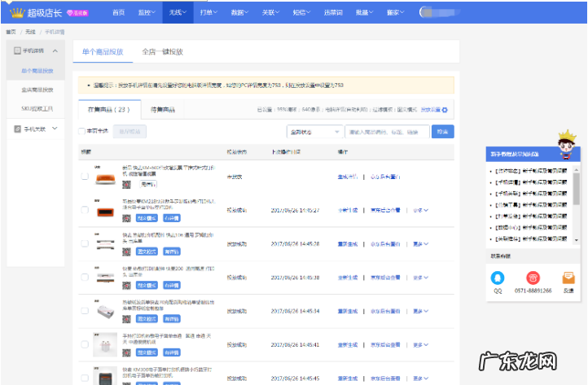Click 无线 in the breadcrumb
The image size is (588, 385).
tap(30, 32)
